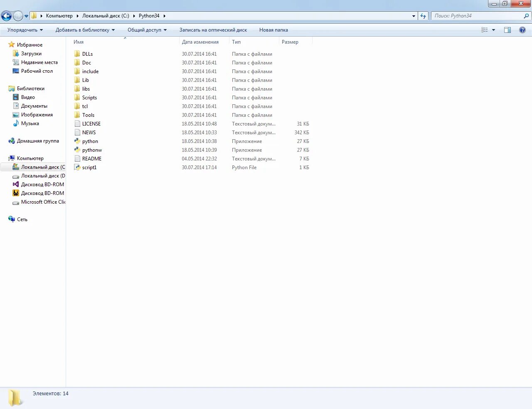Select the Doc folder icon
Screen dimensions: 532x409
pyautogui.click(x=77, y=63)
